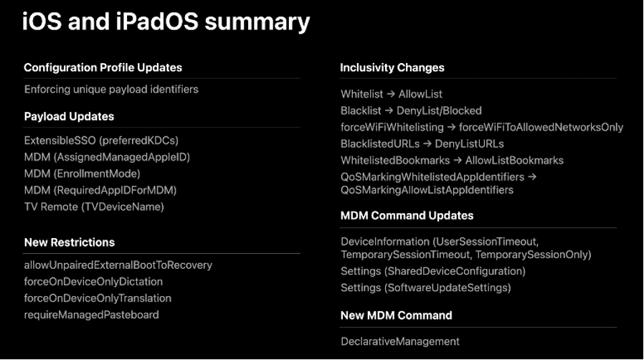Select MDM (AssignedManagedAppleID) line

pyautogui.click(x=107, y=157)
